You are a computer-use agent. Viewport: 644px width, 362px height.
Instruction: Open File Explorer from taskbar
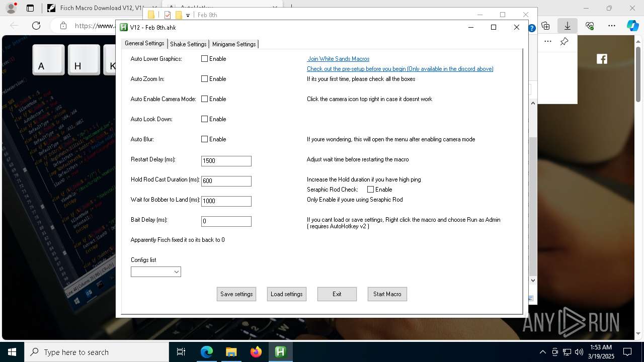point(231,352)
